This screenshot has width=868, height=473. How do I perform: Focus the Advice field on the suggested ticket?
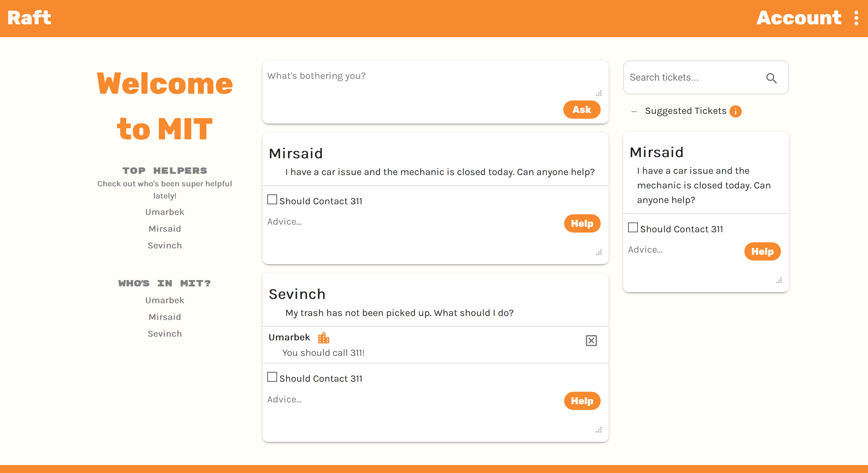pos(684,263)
